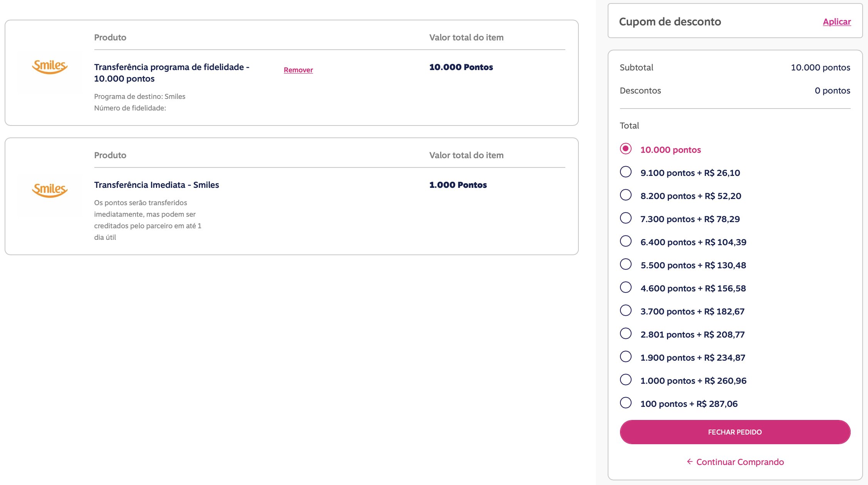Click the Descontos 0 pontos value

(x=832, y=90)
